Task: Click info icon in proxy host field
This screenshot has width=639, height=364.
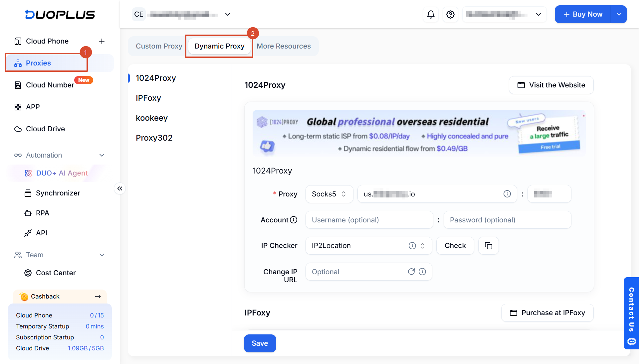Action: tap(507, 194)
